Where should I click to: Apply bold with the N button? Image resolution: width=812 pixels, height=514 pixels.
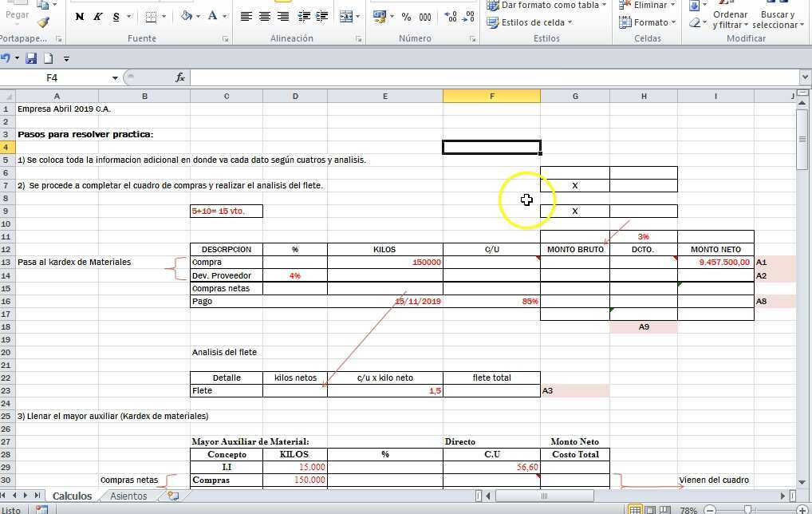pyautogui.click(x=79, y=17)
